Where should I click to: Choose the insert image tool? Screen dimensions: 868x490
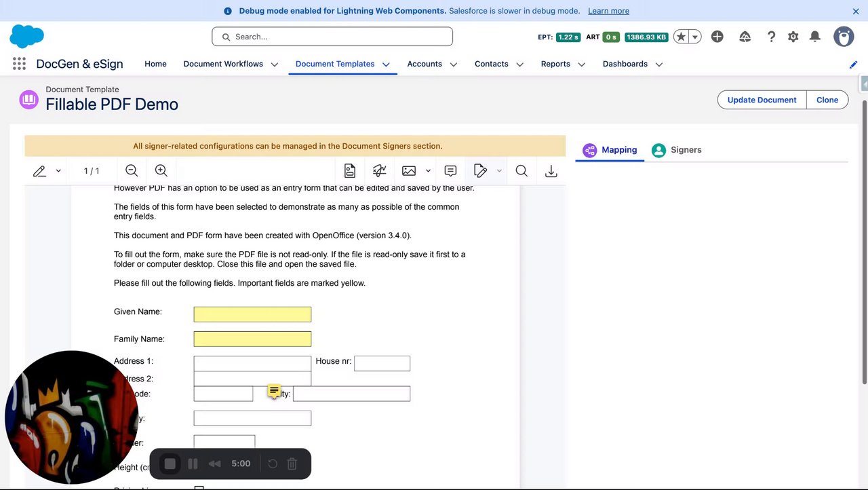[409, 171]
